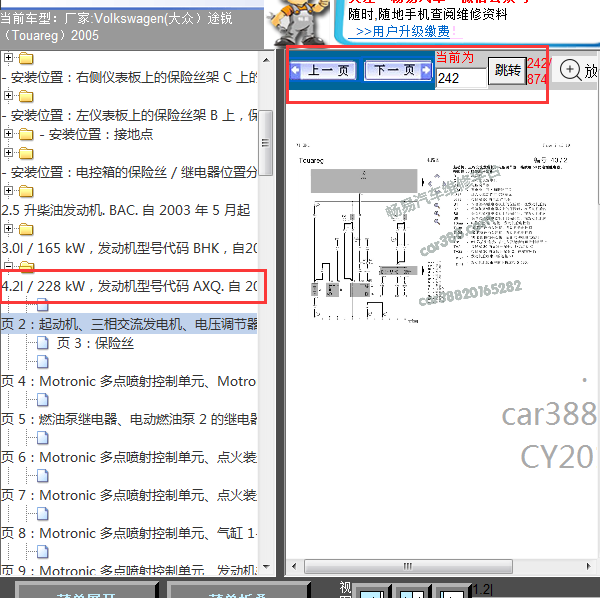Screen dimensions: 600x598
Task: Select 4.2l / 228 kW 发动机型号代码 AXQ entry
Action: click(x=129, y=286)
